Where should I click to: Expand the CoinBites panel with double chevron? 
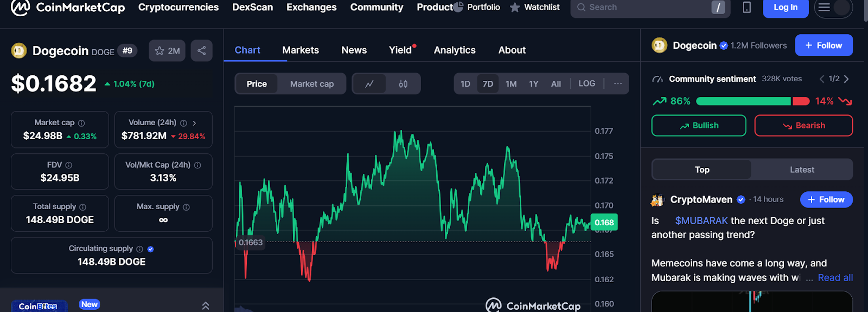[206, 305]
